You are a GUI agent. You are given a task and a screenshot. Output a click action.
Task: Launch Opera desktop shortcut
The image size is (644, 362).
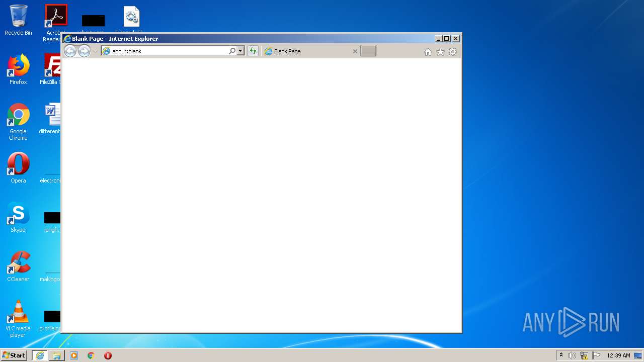pos(18,168)
